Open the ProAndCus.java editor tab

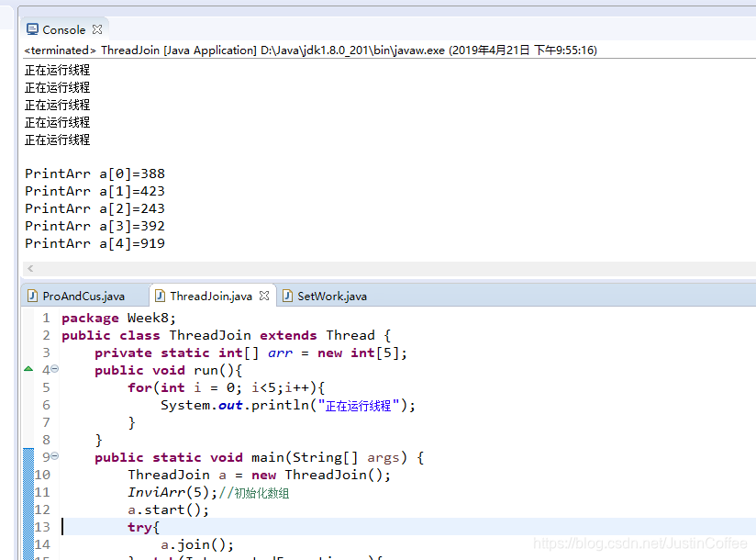pos(83,296)
